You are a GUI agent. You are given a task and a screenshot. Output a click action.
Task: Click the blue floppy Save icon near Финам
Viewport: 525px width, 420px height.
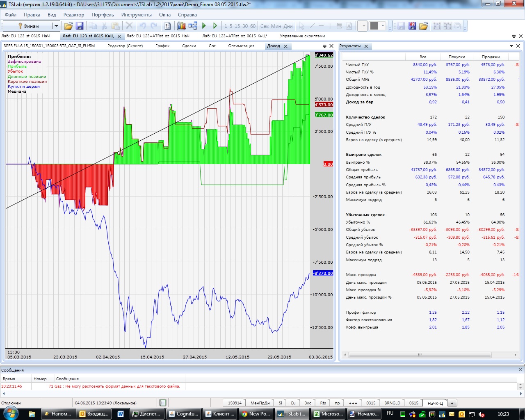[80, 26]
